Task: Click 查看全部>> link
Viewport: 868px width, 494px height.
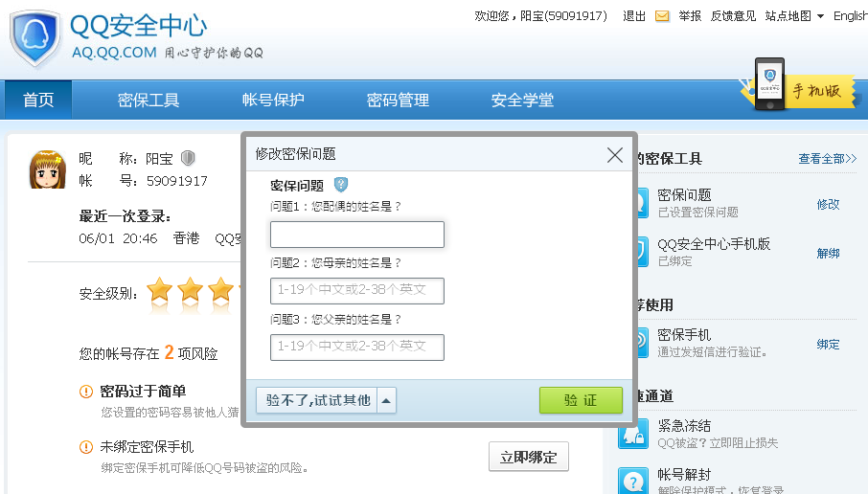Action: click(x=827, y=159)
